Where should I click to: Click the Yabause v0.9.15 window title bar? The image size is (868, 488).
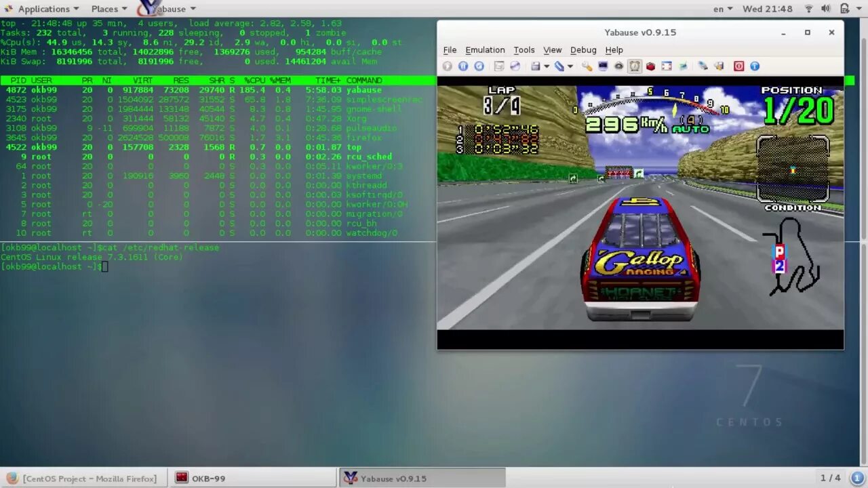point(640,32)
